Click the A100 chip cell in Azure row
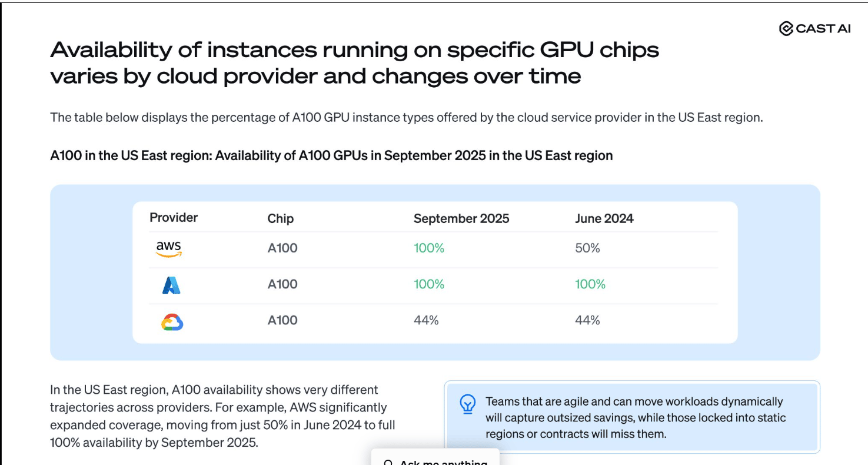868x465 pixels. 282,284
